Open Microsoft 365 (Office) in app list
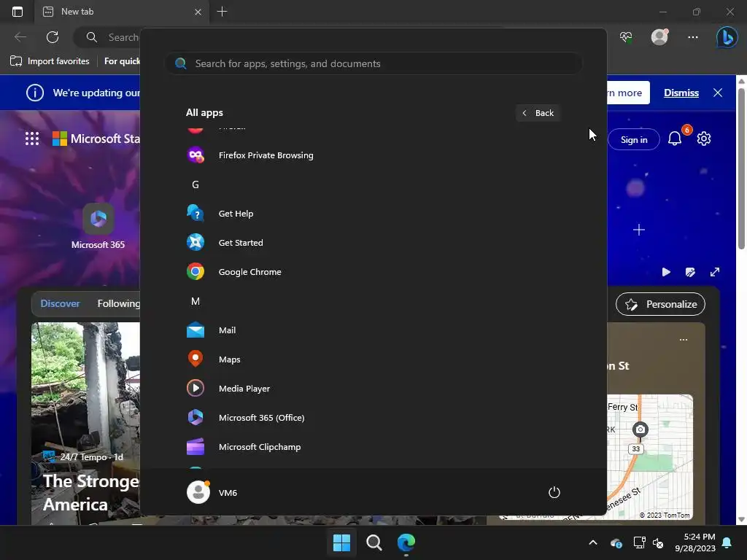The width and height of the screenshot is (747, 560). (373, 418)
